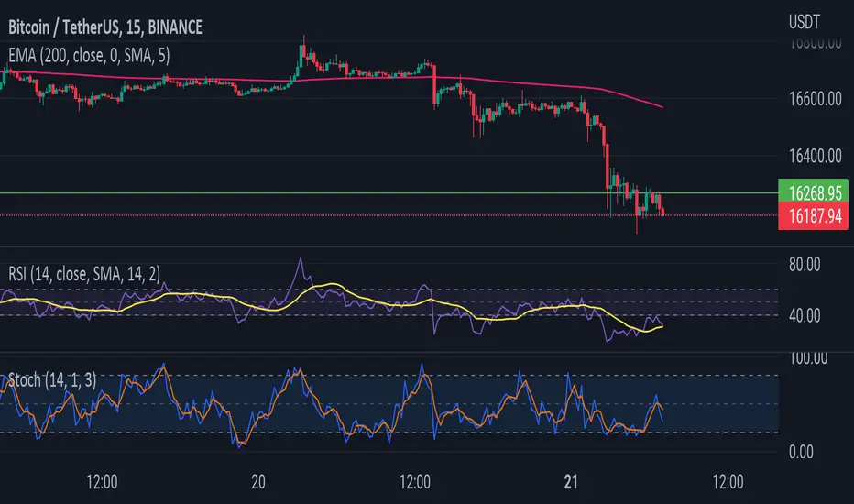Open the RSI (14, close, SMA, 14, 2) indicator label

click(x=84, y=273)
